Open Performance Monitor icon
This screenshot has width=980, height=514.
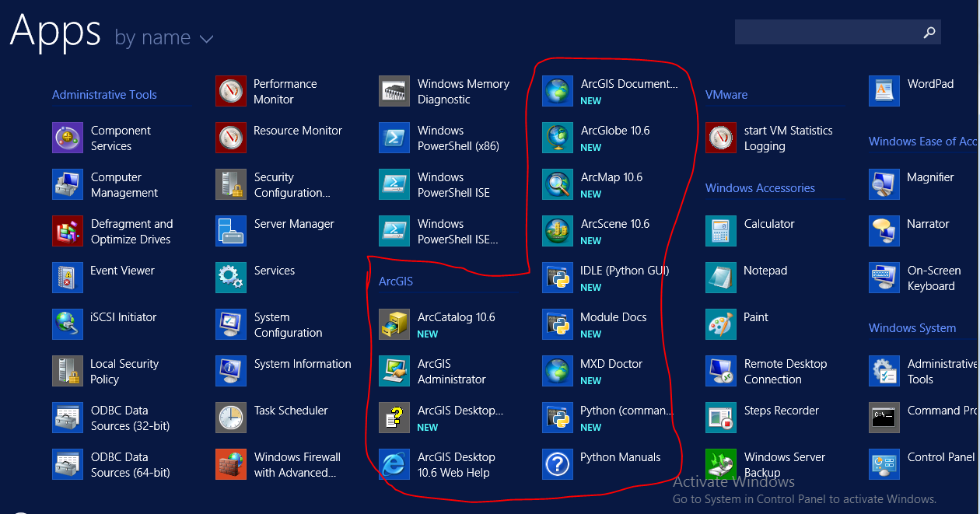point(231,92)
